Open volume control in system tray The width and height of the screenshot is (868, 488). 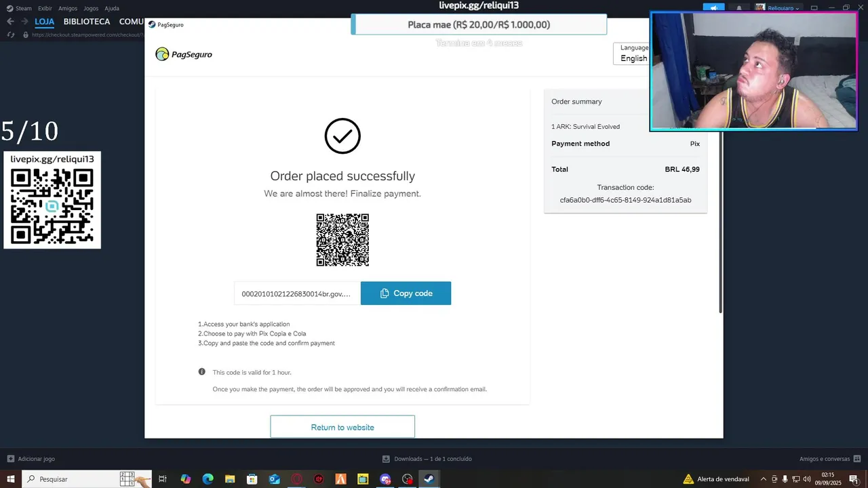pyautogui.click(x=807, y=479)
